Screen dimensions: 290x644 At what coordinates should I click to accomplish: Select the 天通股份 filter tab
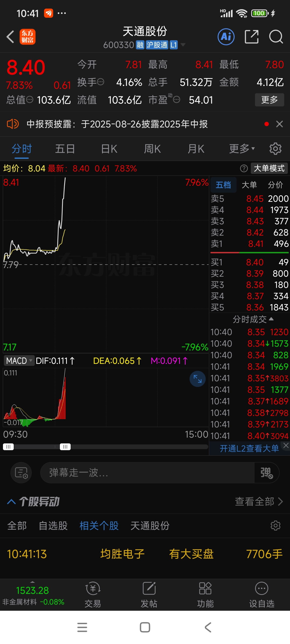coord(150,526)
